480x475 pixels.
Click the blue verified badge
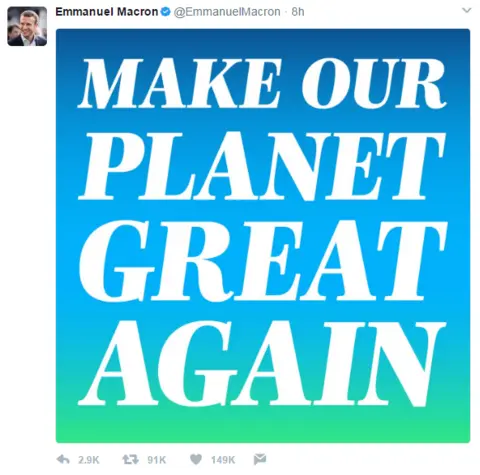point(165,12)
